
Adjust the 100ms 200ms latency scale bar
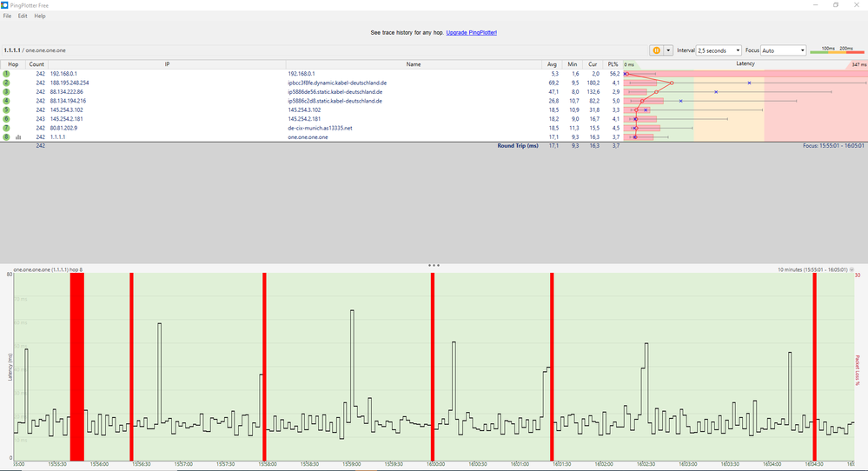[x=837, y=50]
